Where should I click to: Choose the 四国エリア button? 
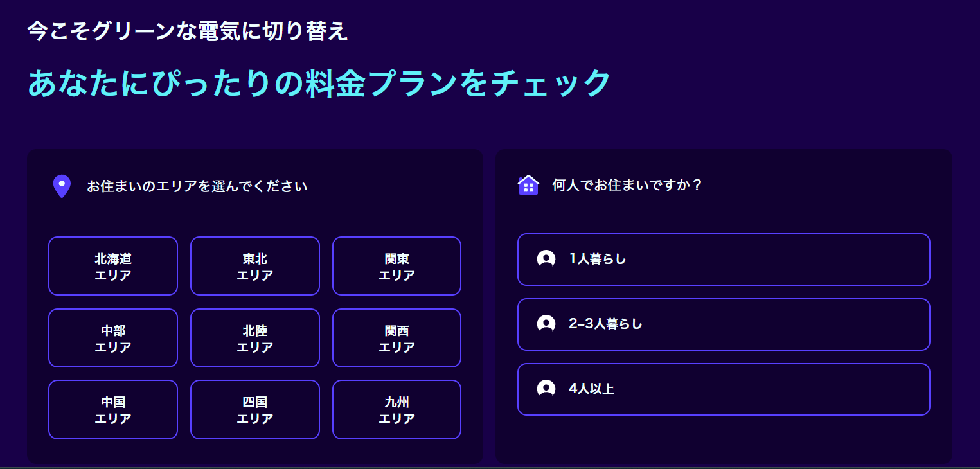click(255, 409)
